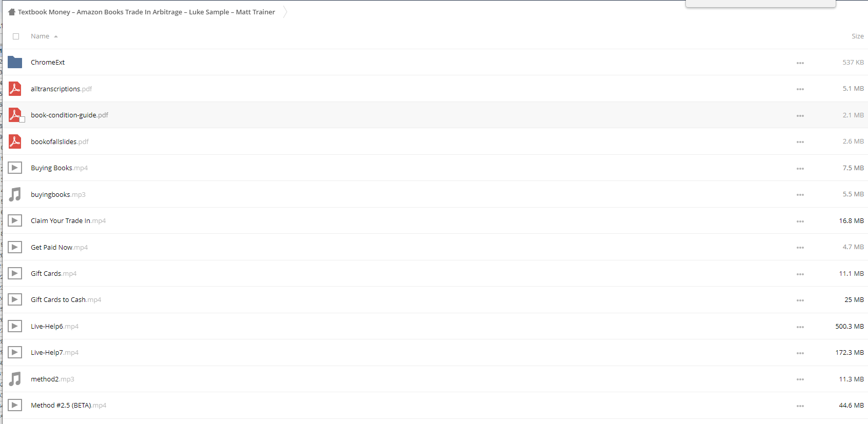Click the video icon for Buying Books.mp4
Screen dimensions: 868x424
[x=15, y=168]
